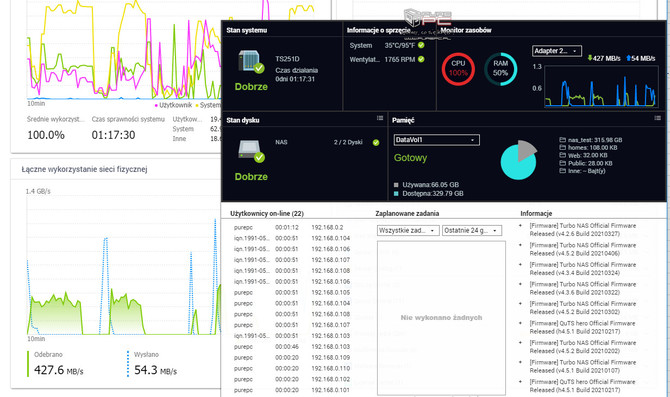Click the green 'Gotowy' volume status
Screen dimensions: 670x397
[410, 158]
